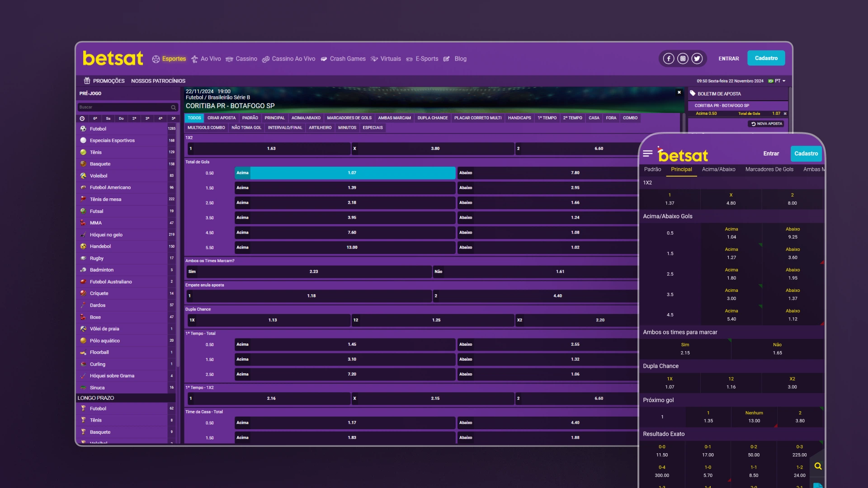Select draw X at 3.80 in 1X2
This screenshot has height=488, width=868.
tap(433, 148)
